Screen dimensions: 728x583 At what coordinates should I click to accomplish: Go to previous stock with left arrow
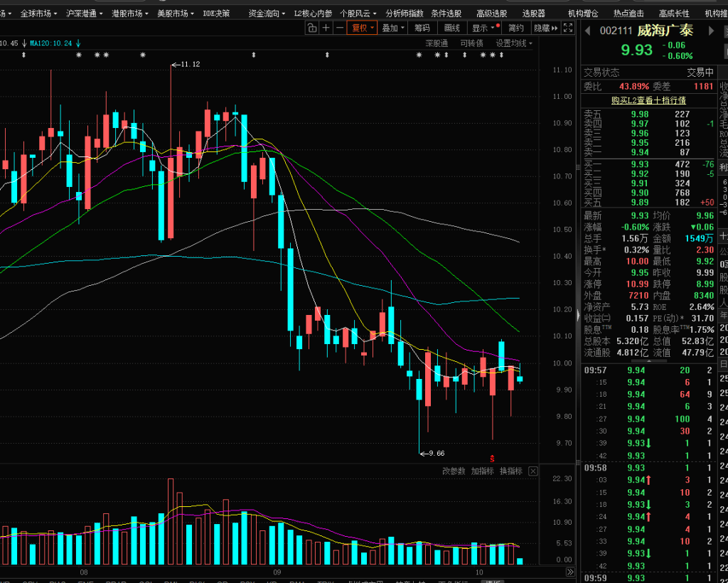(587, 31)
